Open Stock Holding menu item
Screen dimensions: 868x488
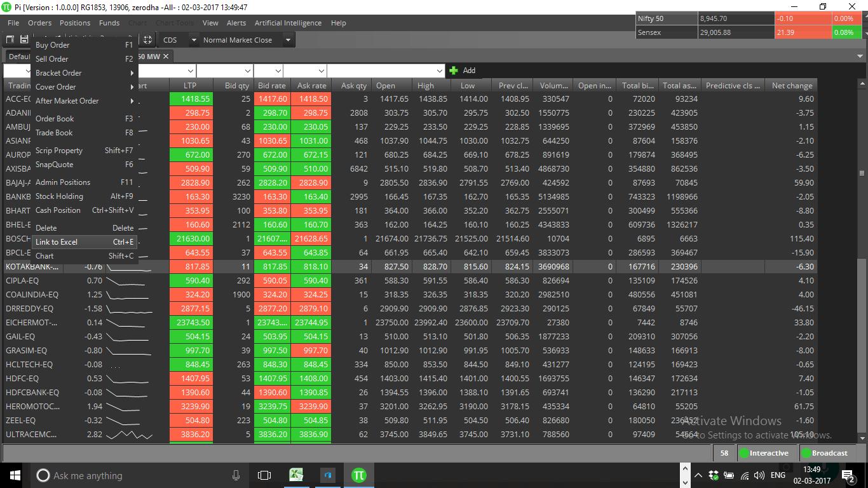coord(85,196)
